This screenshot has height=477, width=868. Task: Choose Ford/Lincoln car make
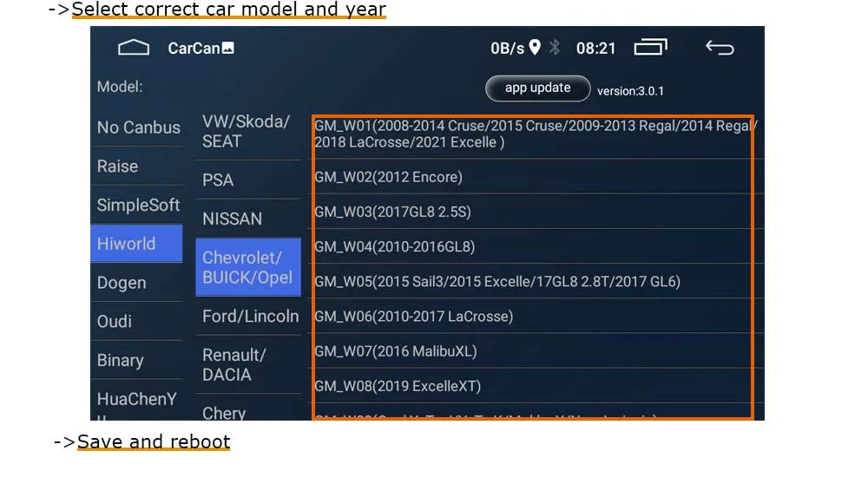coord(248,316)
